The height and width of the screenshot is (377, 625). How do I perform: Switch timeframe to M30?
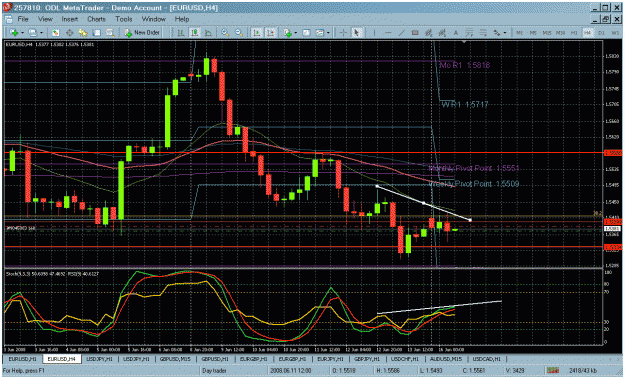click(x=560, y=33)
